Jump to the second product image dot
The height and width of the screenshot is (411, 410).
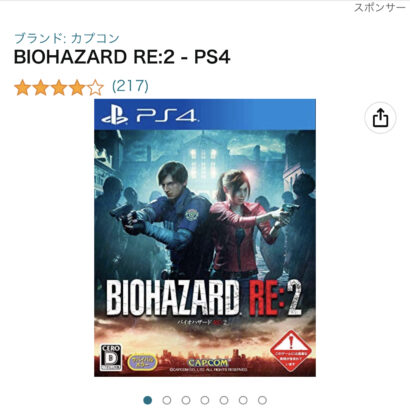(x=167, y=400)
